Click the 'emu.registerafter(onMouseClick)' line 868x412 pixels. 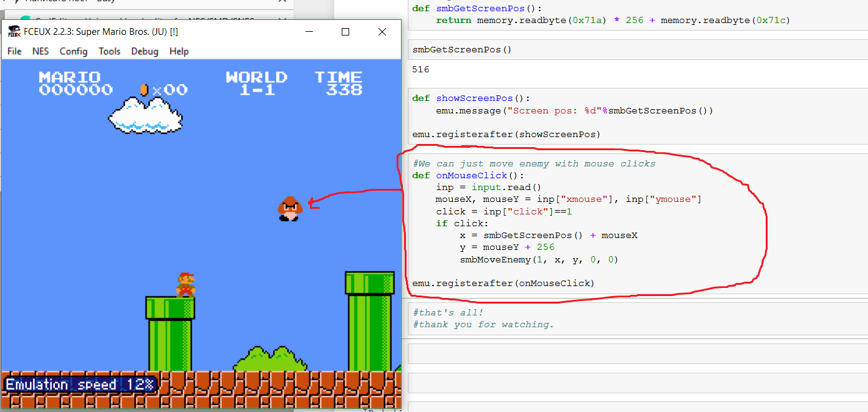click(x=503, y=283)
